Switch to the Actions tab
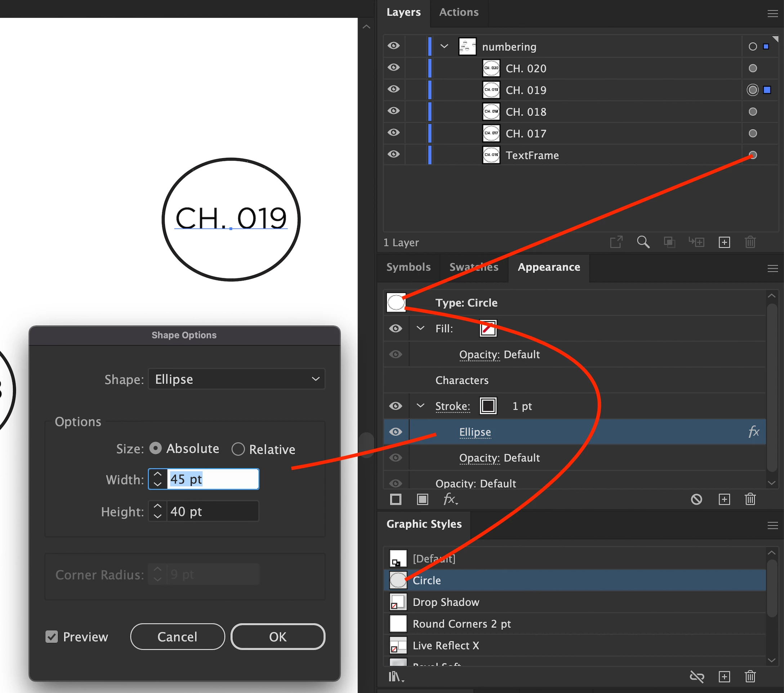Screen dimensions: 784x693 [458, 12]
